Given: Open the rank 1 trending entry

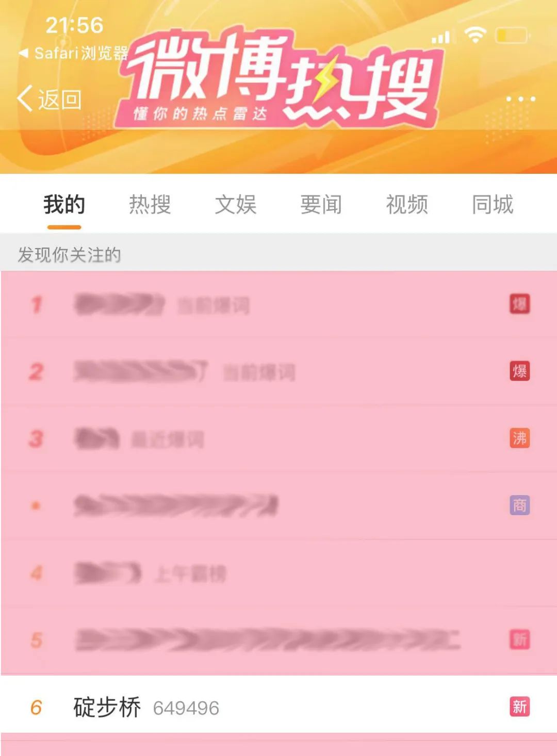Looking at the screenshot, I should click(x=278, y=304).
